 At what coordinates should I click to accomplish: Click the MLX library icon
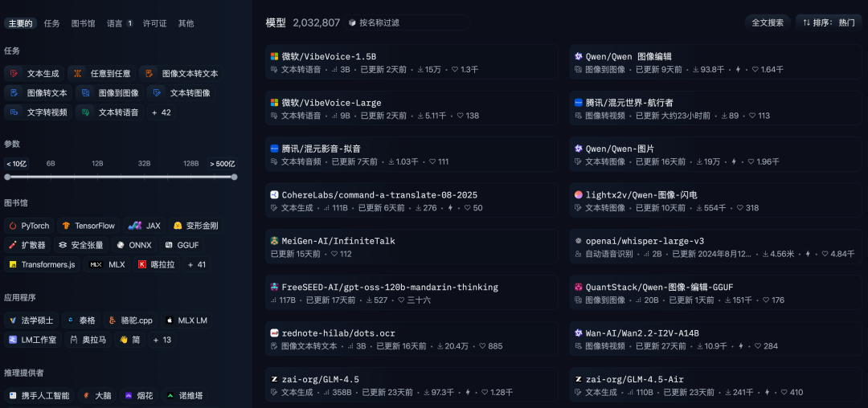pyautogui.click(x=96, y=264)
